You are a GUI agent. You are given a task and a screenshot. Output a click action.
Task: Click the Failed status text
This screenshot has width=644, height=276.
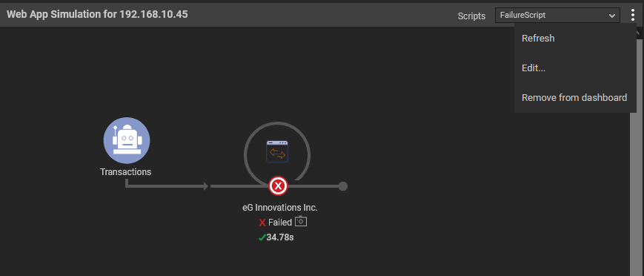coord(280,223)
